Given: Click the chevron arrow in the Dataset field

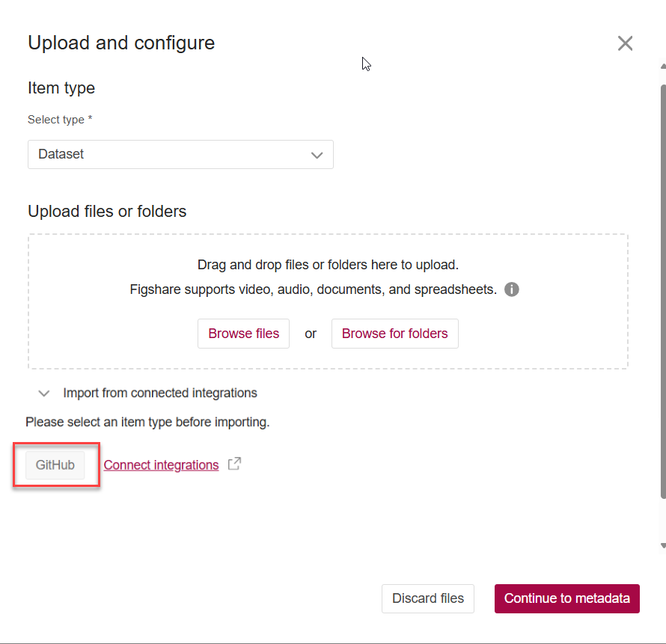Looking at the screenshot, I should point(317,155).
